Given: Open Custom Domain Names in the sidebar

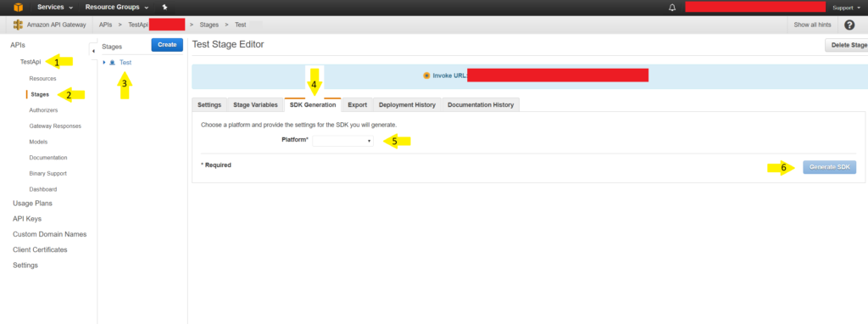Looking at the screenshot, I should tap(50, 234).
